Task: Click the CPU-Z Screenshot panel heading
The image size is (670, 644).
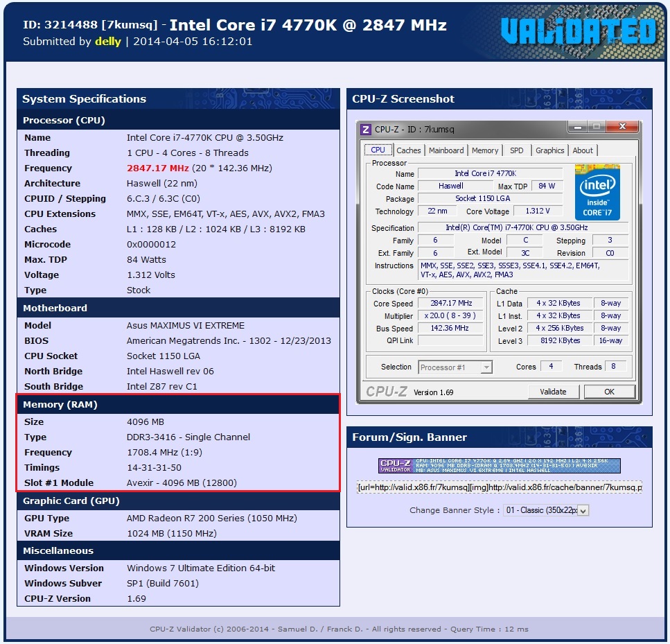Action: click(403, 98)
